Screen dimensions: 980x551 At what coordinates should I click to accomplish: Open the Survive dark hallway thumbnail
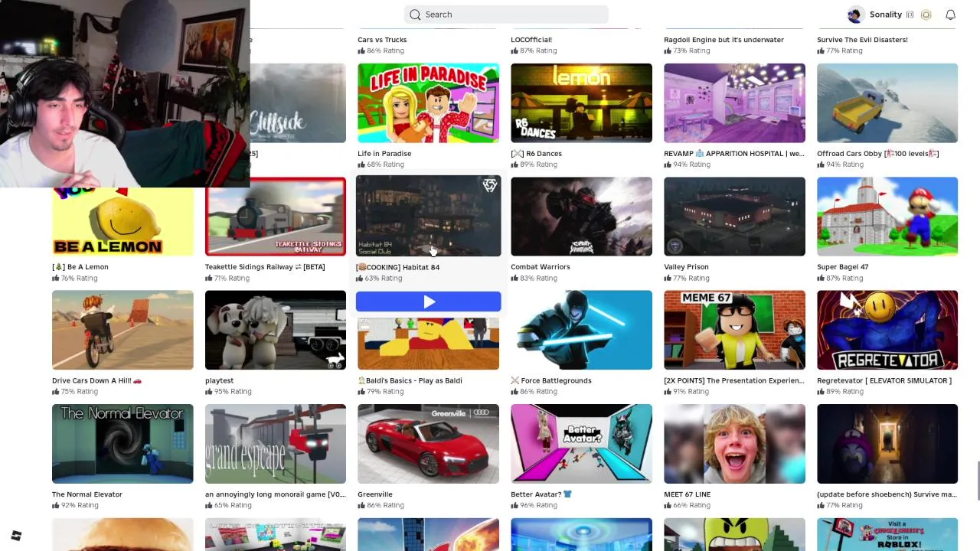click(887, 444)
